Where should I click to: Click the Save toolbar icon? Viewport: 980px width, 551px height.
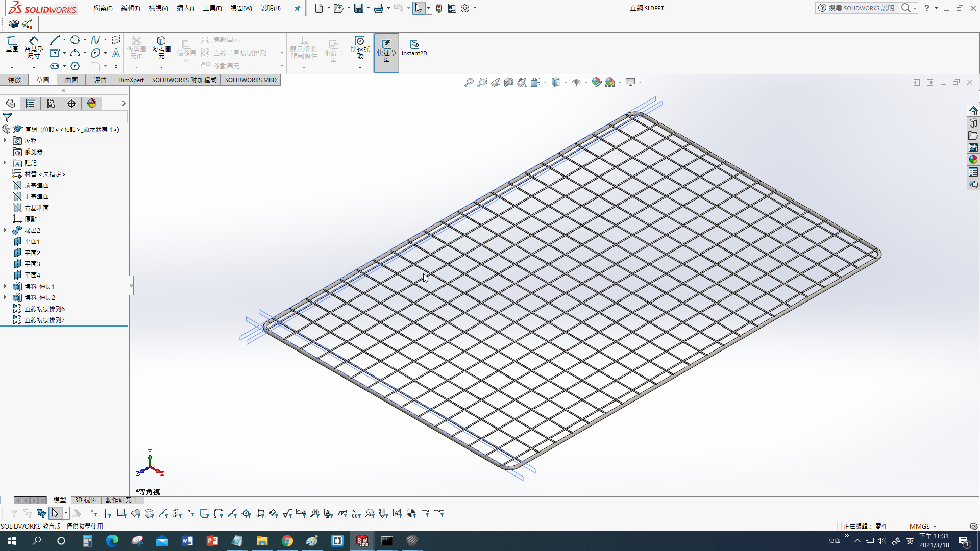[x=359, y=8]
